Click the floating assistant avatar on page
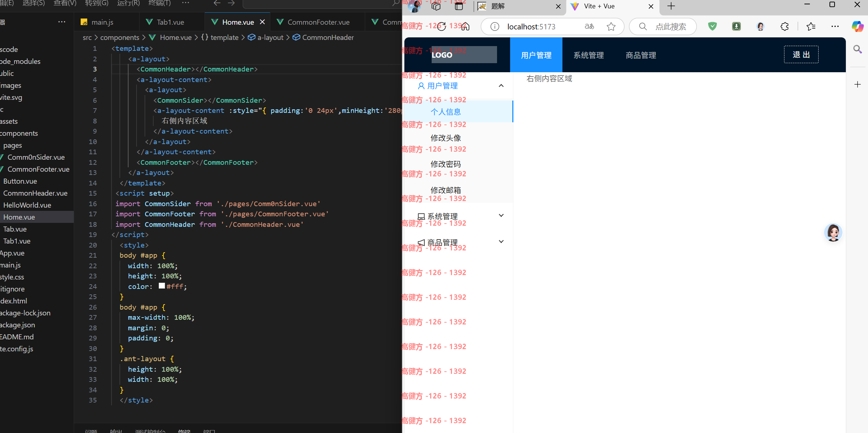868x433 pixels. point(833,233)
